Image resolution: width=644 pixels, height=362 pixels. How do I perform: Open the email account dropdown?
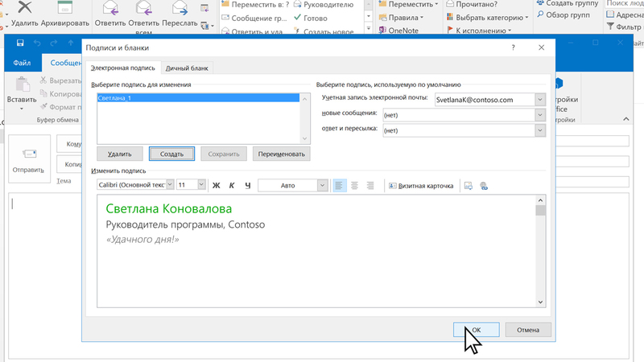pos(539,100)
